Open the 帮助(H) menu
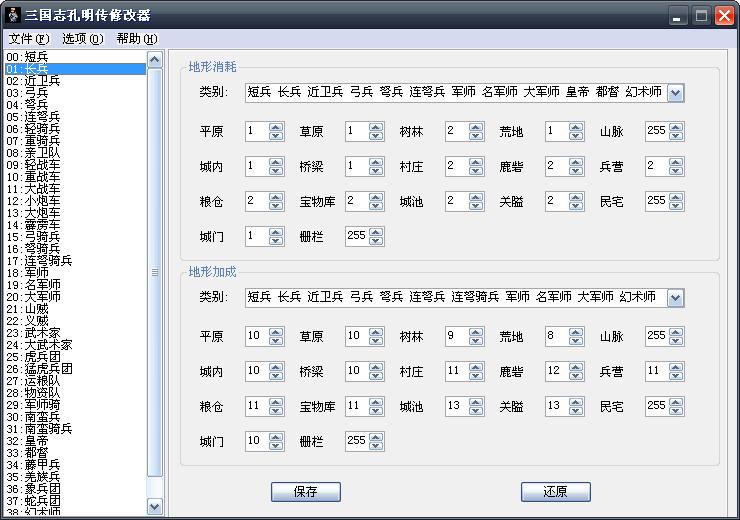740x520 pixels. [x=136, y=39]
